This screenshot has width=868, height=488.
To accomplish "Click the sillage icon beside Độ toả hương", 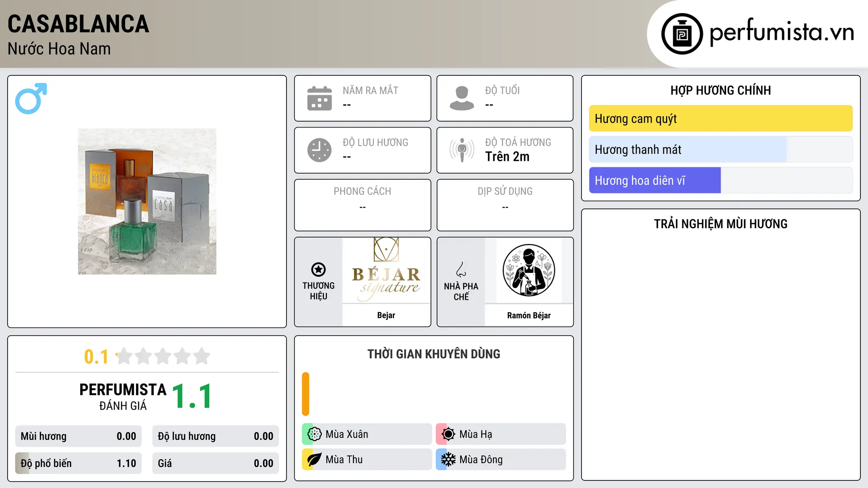I will point(462,150).
